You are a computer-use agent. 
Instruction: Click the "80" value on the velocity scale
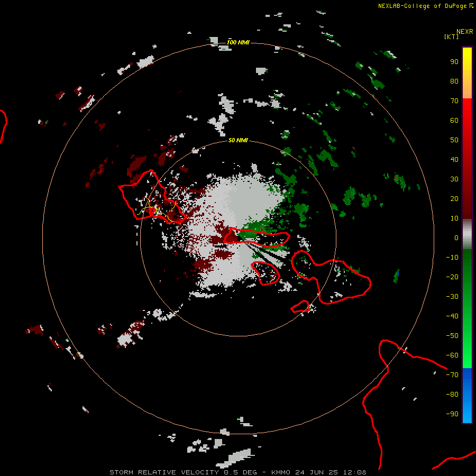click(x=454, y=81)
